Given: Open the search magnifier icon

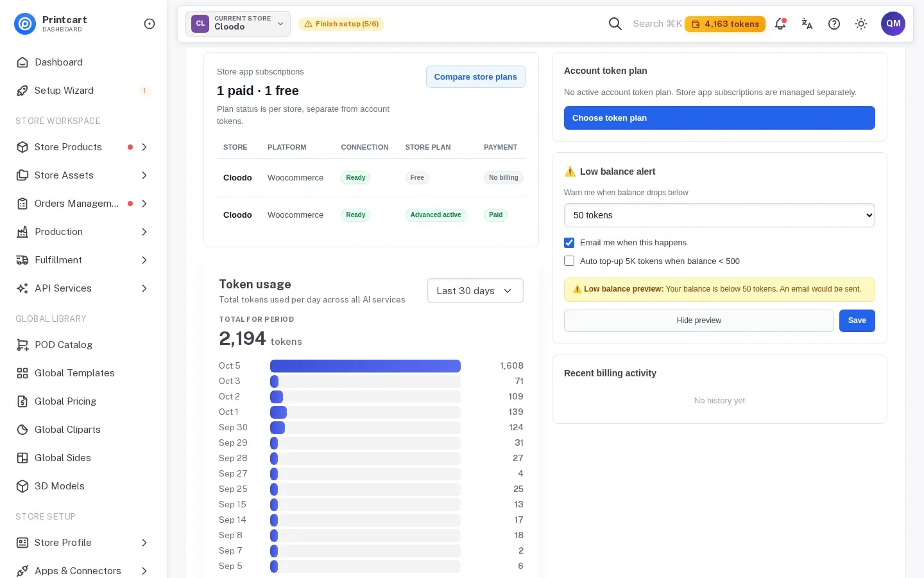Looking at the screenshot, I should click(615, 24).
